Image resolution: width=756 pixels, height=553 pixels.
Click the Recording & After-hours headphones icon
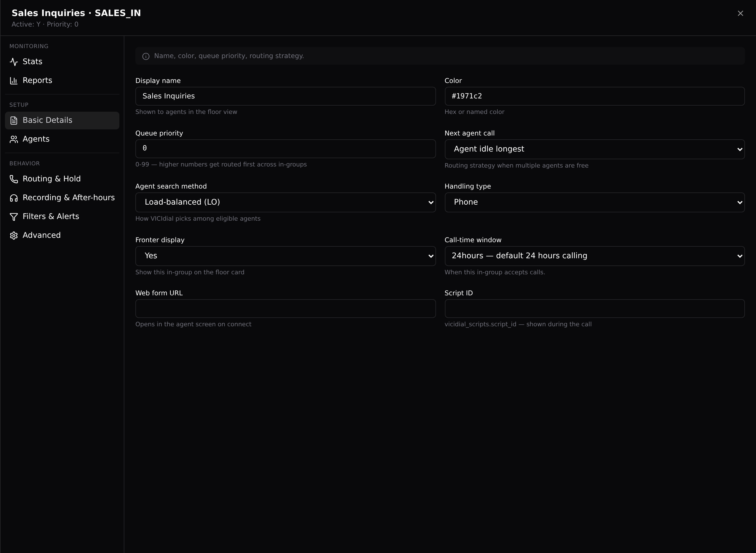(x=14, y=198)
